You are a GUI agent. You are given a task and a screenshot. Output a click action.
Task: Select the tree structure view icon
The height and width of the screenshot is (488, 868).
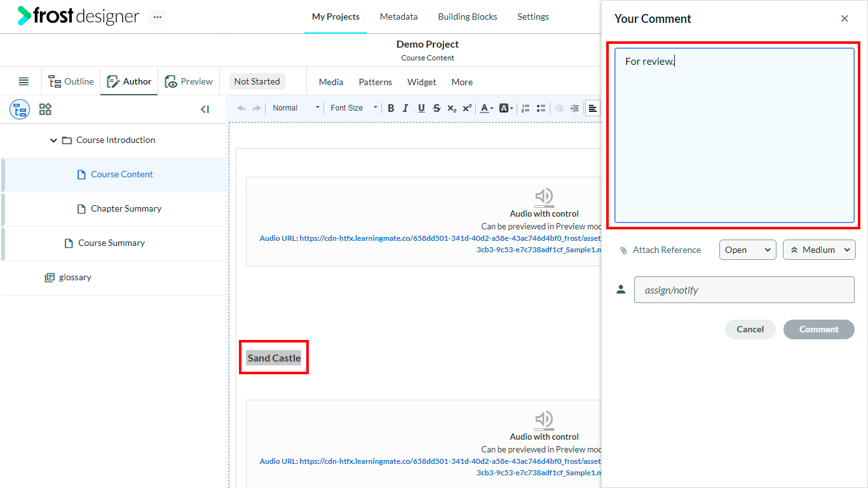20,109
